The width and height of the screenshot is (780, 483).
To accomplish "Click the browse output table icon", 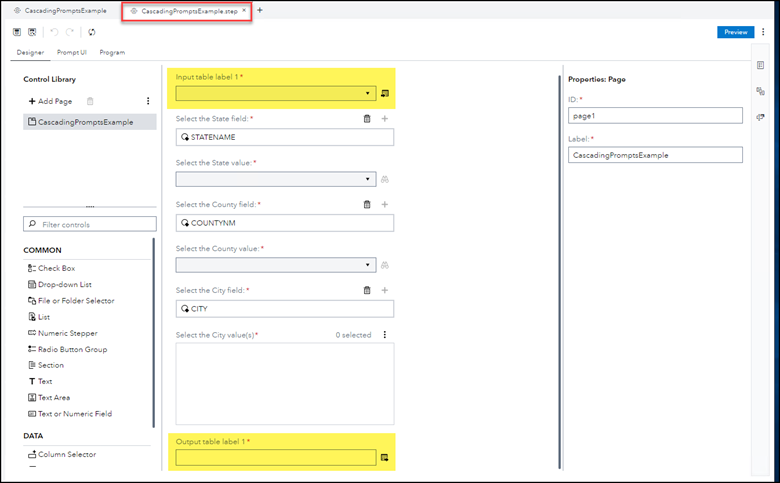I will [x=385, y=458].
